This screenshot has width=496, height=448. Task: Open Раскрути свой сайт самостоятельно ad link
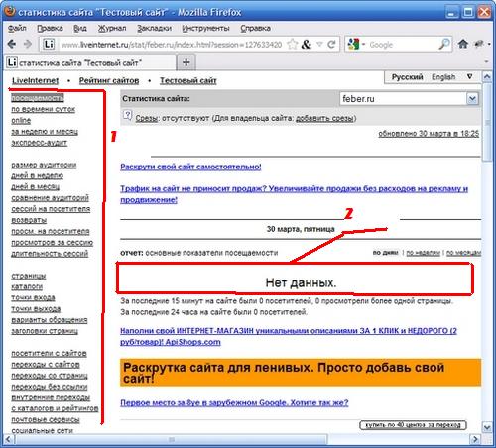190,167
